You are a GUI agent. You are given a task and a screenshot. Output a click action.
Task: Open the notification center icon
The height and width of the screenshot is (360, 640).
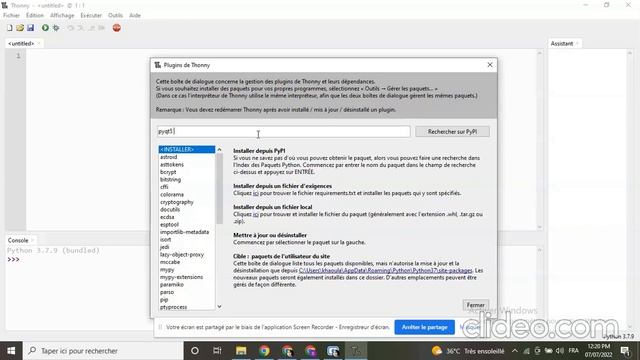click(625, 351)
